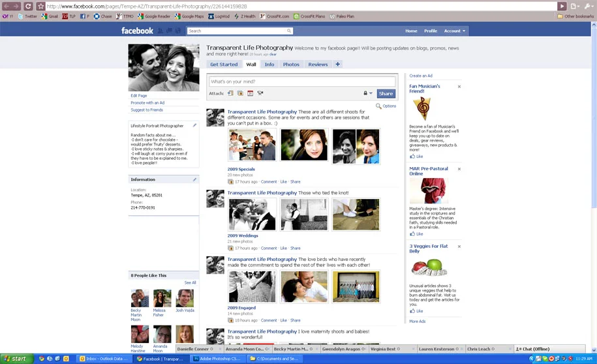Open wall Options
The height and width of the screenshot is (364, 597).
(386, 106)
